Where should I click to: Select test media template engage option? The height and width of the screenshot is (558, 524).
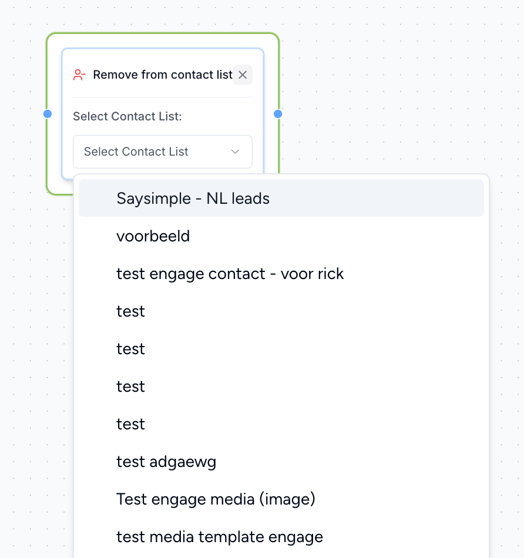click(x=281, y=537)
